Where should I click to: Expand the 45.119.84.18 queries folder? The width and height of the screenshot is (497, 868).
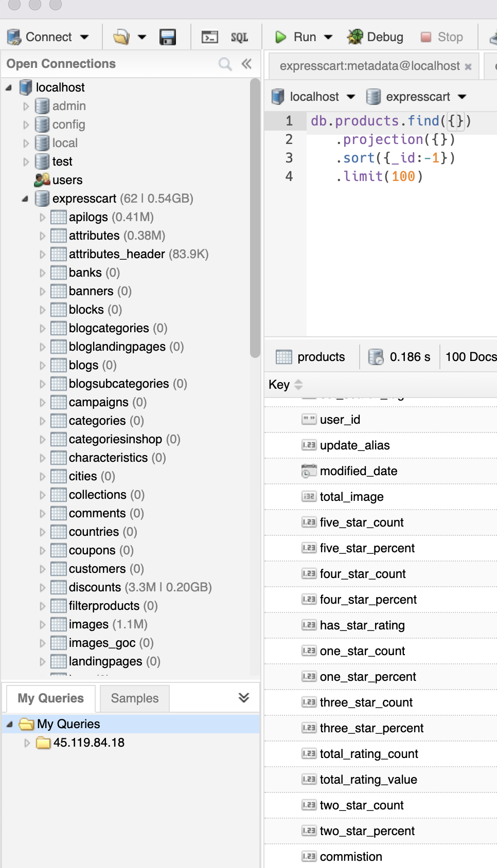point(27,743)
